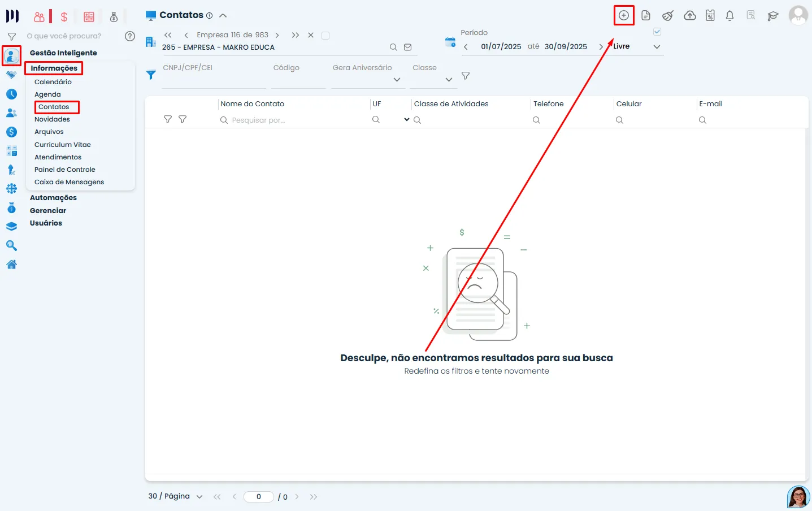Open Agenda in the Informações menu
This screenshot has height=511, width=812.
(x=47, y=94)
